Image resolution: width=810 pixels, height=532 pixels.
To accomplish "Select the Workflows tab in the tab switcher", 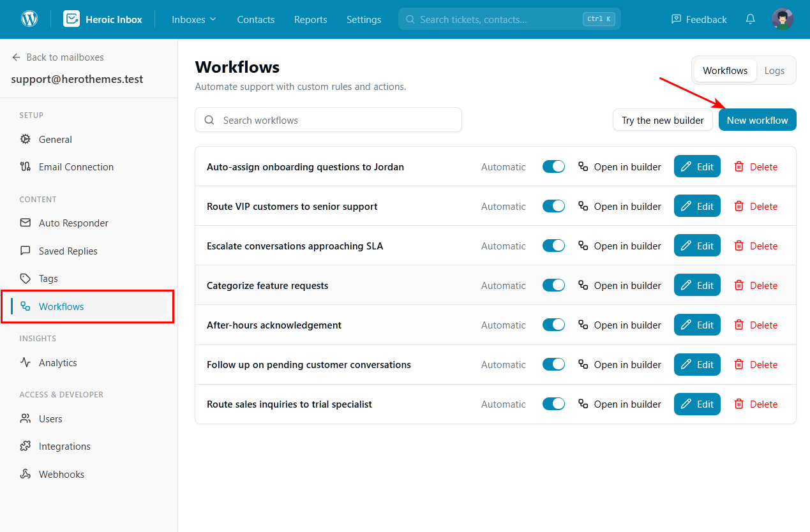I will (x=725, y=71).
